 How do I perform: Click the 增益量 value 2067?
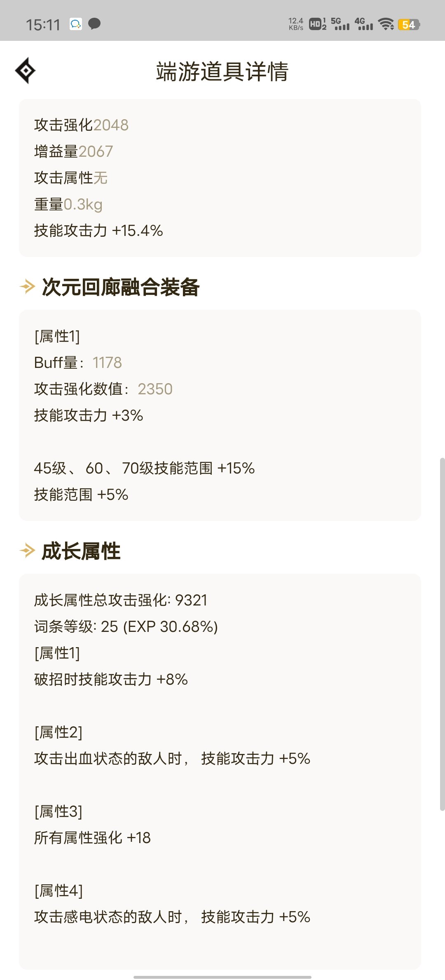(96, 151)
